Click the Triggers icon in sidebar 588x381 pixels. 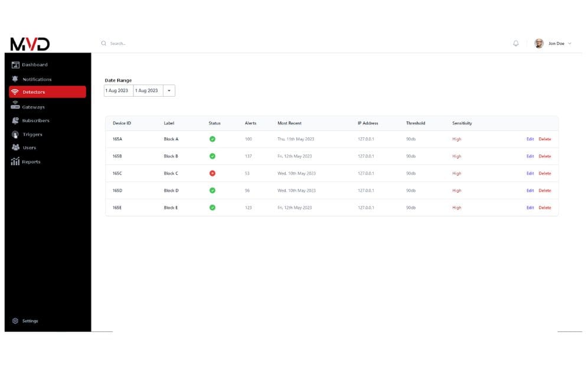(x=15, y=134)
